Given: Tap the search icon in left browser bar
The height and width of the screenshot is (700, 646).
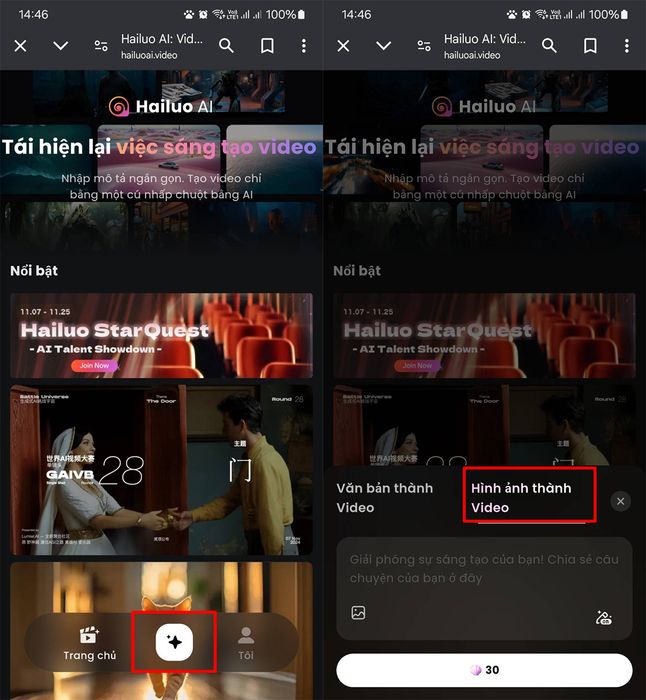Looking at the screenshot, I should tap(226, 46).
